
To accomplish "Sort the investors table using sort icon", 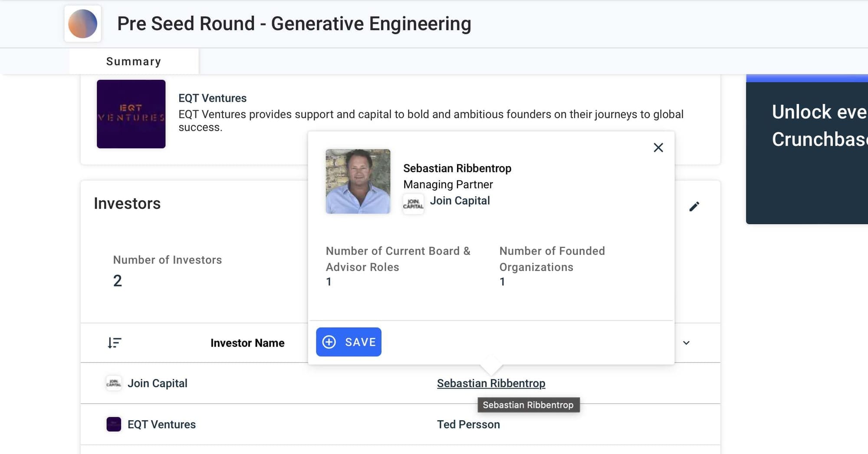I will [x=115, y=343].
